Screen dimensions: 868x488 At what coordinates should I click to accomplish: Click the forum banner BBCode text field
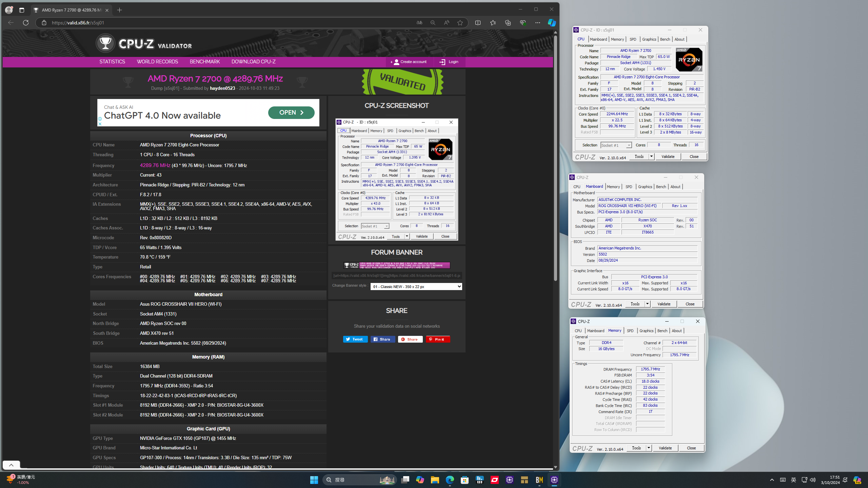pyautogui.click(x=397, y=276)
